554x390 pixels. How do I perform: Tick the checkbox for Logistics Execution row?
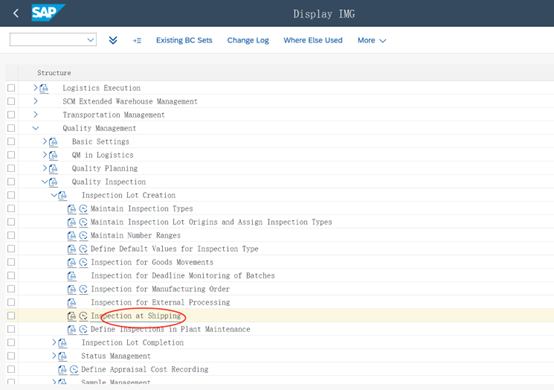click(11, 88)
